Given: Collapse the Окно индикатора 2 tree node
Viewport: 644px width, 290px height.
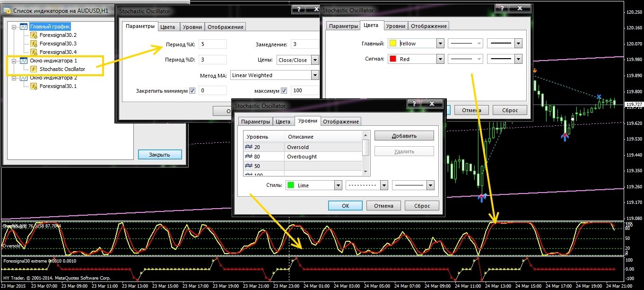Looking at the screenshot, I should (15, 78).
